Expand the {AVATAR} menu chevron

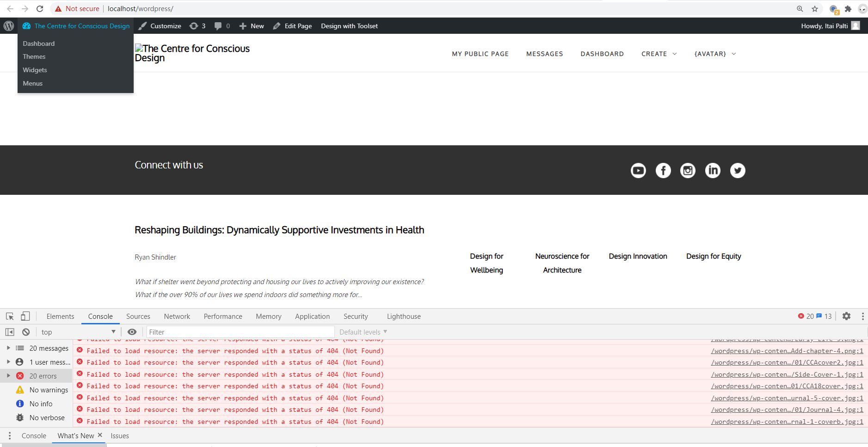coord(733,54)
